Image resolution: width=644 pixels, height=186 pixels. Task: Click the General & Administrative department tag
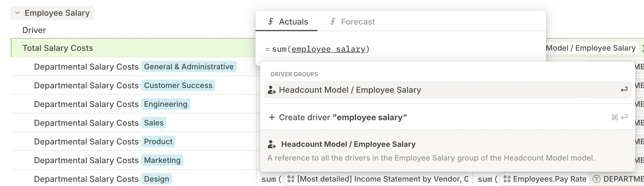click(x=189, y=67)
